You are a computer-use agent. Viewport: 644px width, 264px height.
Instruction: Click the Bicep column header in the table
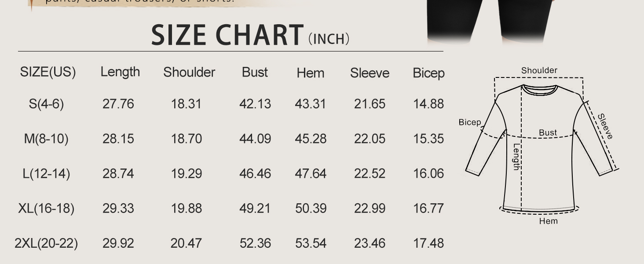click(428, 73)
